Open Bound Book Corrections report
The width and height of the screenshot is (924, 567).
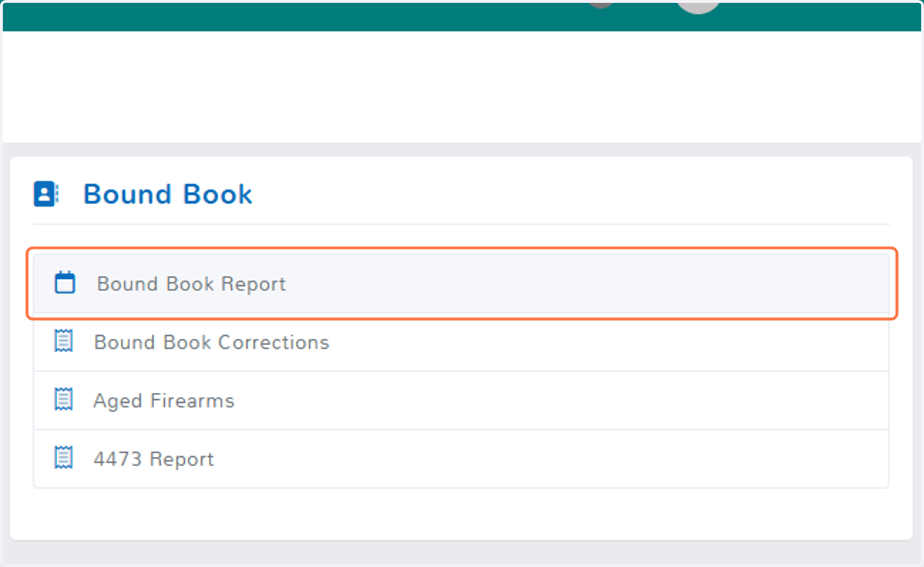pos(461,342)
